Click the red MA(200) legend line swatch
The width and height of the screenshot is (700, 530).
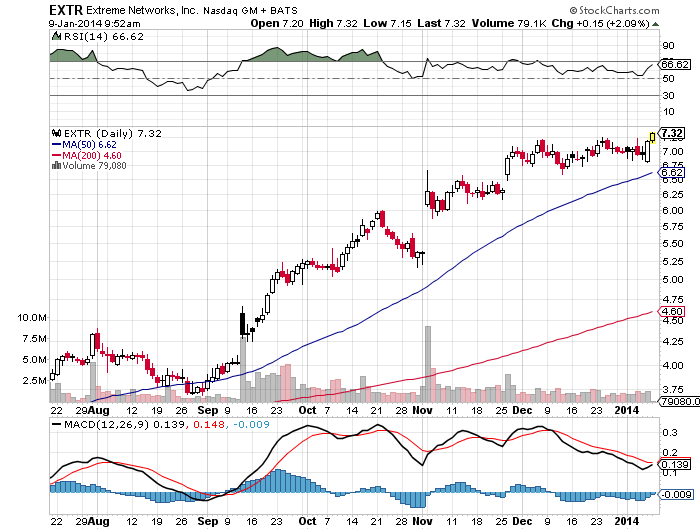57,155
